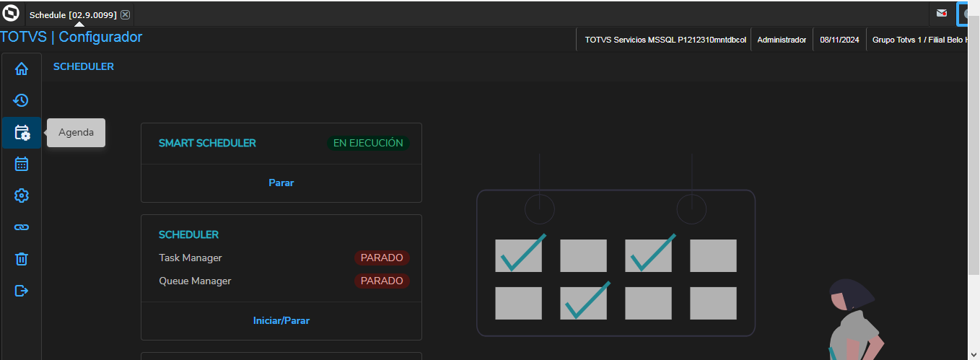Click the Administrador user label
Viewport: 980px width, 360px height.
782,40
